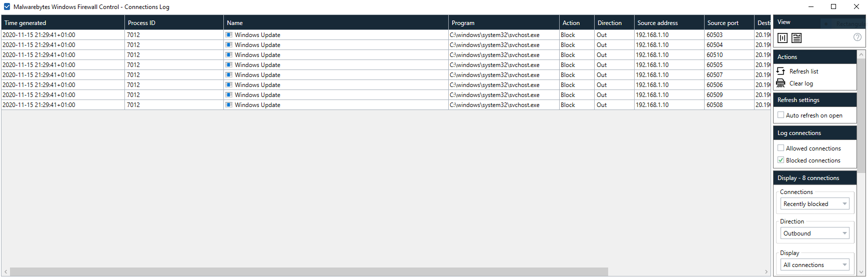The width and height of the screenshot is (868, 278).
Task: Click Windows Update icon in source port 60510 row
Action: (229, 55)
